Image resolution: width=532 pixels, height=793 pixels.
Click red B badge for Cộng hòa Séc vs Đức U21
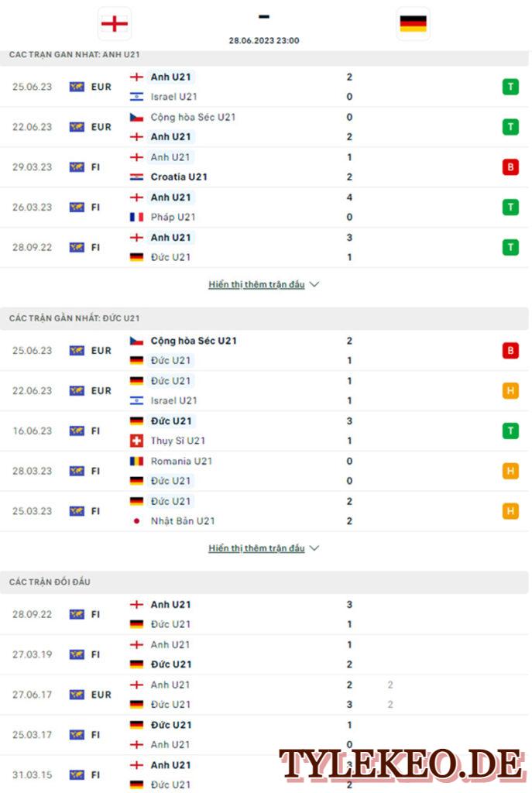(x=510, y=351)
